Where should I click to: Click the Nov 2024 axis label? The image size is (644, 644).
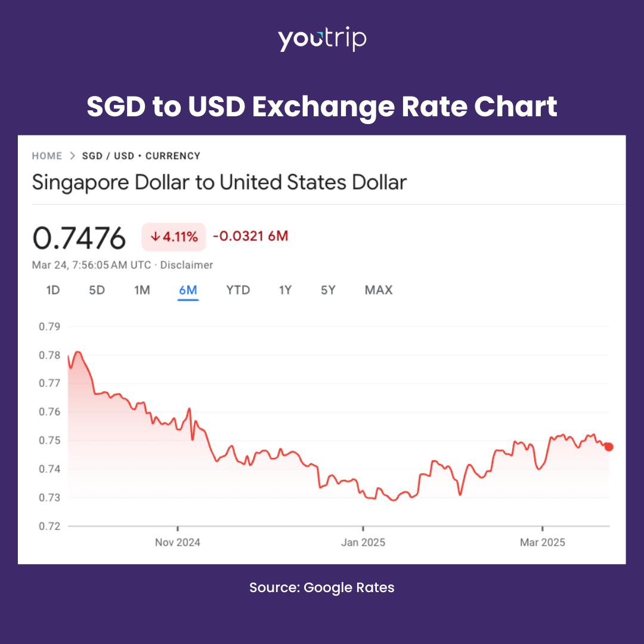[x=178, y=543]
